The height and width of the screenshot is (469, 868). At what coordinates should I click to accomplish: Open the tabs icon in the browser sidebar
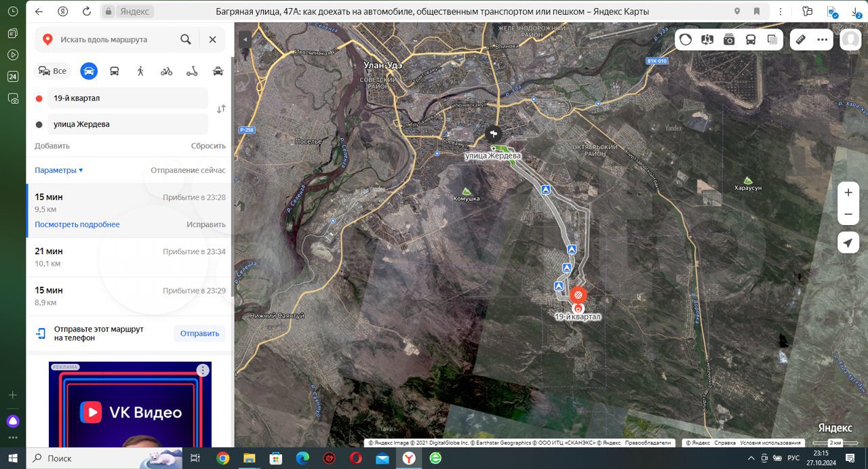(x=13, y=33)
